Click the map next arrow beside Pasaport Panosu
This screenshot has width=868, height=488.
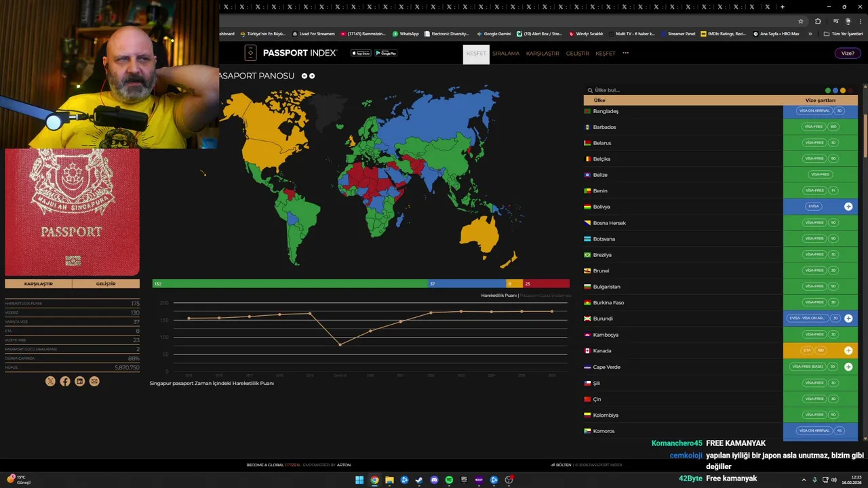pos(312,76)
